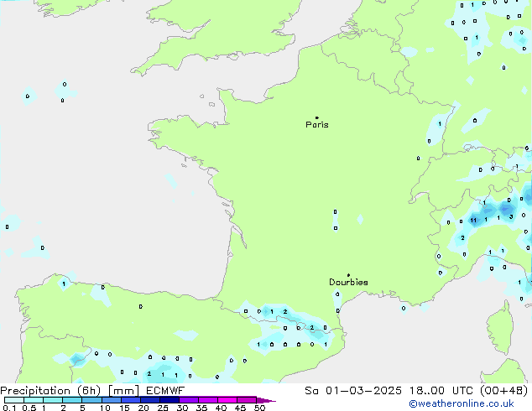
Task: Pick the 10–15 mm legend color
Action: [x=112, y=400]
